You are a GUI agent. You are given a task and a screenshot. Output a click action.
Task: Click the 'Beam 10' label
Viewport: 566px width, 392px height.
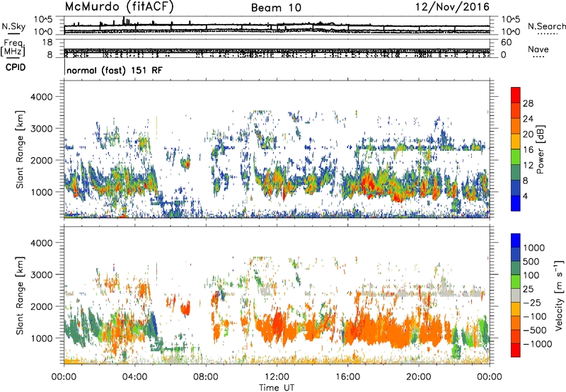coord(276,8)
